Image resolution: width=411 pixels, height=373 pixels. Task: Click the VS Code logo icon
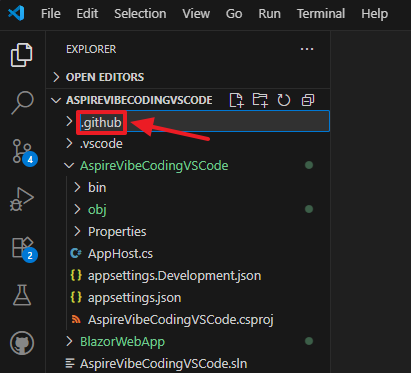coord(16,14)
